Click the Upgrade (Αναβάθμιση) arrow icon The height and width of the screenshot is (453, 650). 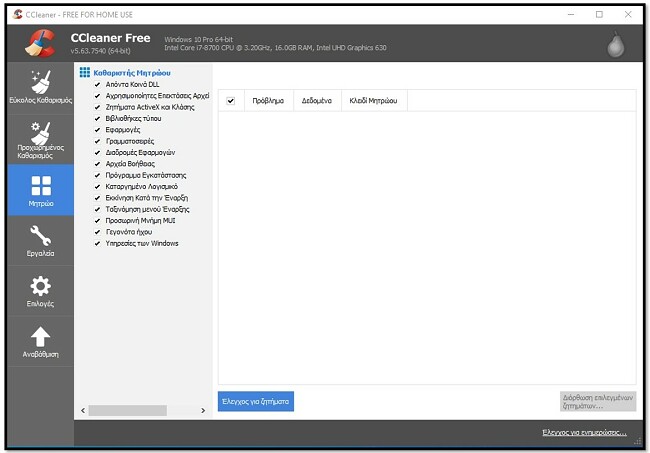(41, 337)
